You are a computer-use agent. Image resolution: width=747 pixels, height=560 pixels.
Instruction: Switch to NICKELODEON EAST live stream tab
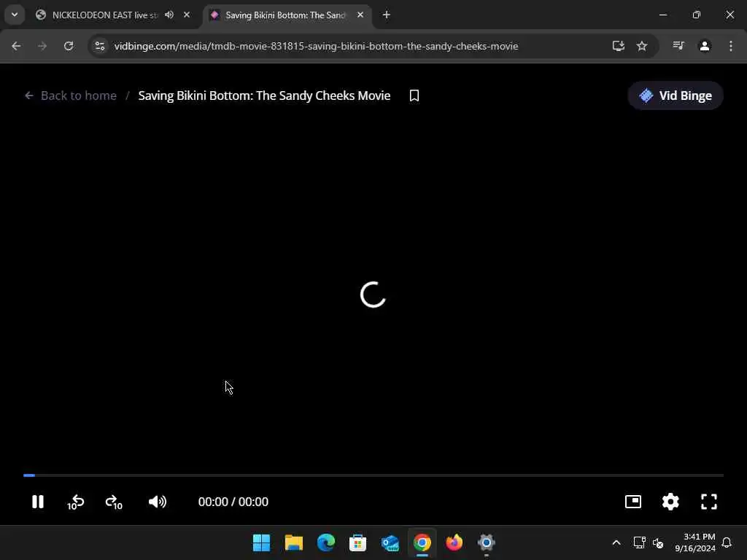104,15
